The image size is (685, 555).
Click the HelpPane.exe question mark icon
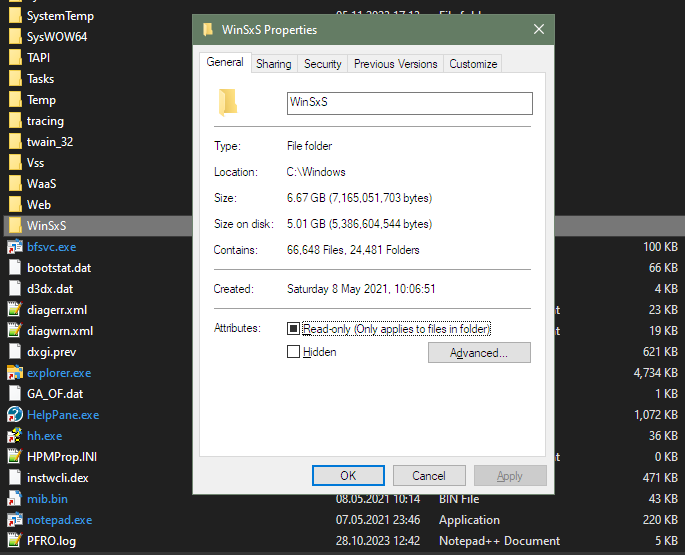[x=15, y=414]
